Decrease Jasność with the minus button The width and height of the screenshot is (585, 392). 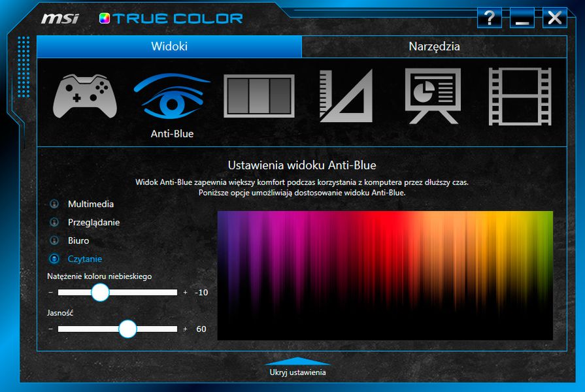[x=51, y=329]
